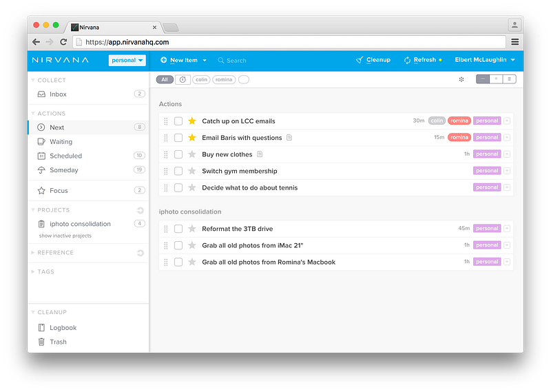Click the show inactive projects link
551x392 pixels.
pos(65,236)
